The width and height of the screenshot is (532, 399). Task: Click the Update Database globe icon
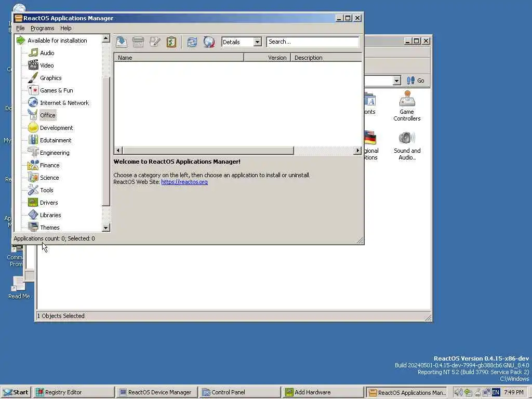pos(209,42)
